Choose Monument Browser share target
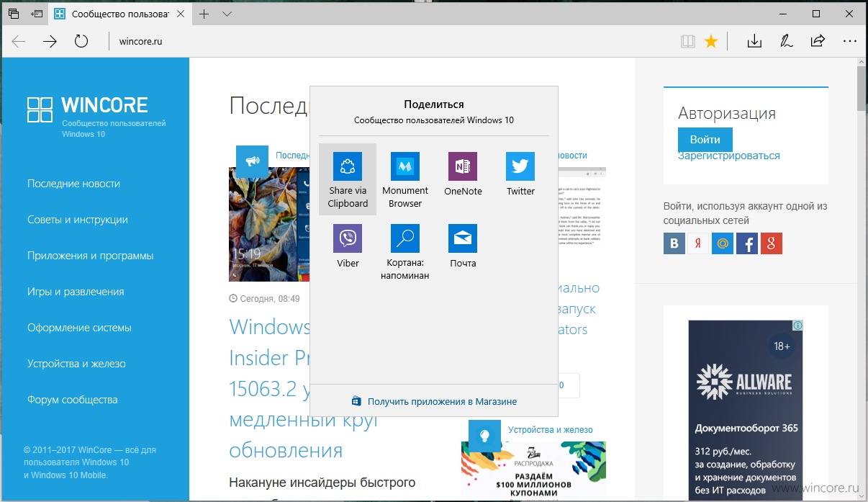Image resolution: width=868 pixels, height=502 pixels. pos(405,179)
